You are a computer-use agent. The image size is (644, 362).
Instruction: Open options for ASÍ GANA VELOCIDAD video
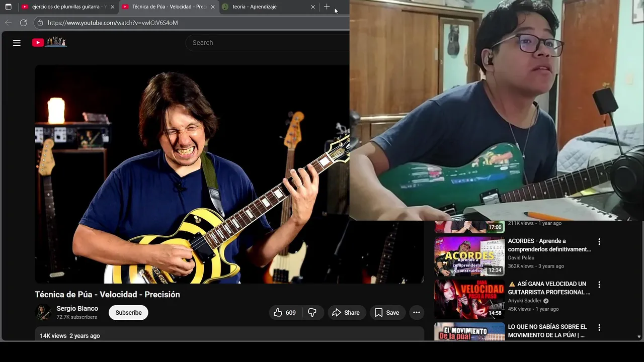point(599,285)
